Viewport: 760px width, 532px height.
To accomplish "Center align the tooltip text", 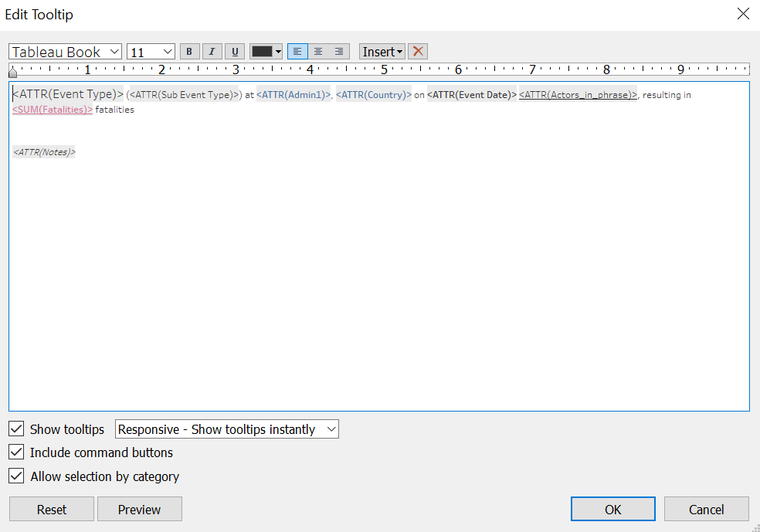I will 318,52.
